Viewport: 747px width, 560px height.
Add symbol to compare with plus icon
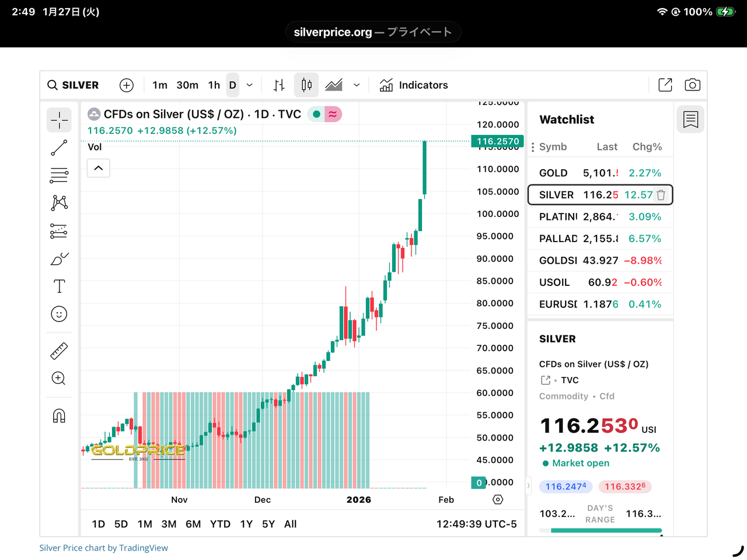(x=126, y=85)
